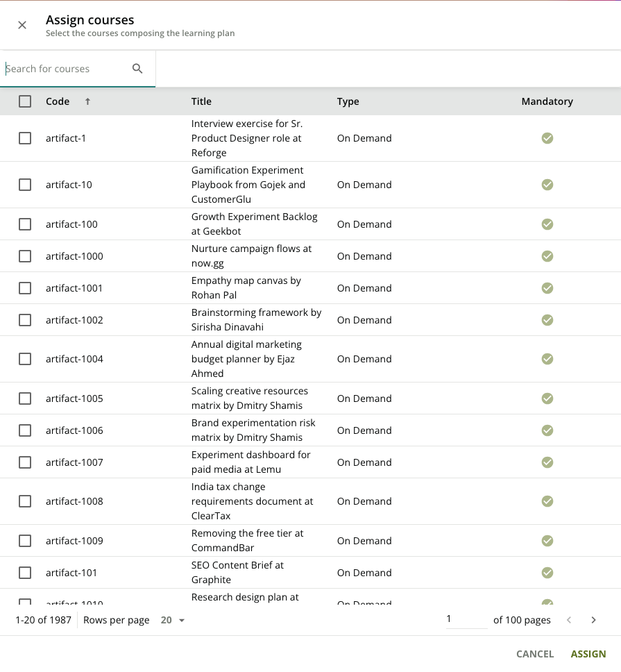The image size is (621, 672).
Task: Click the Cancel button
Action: coord(535,654)
